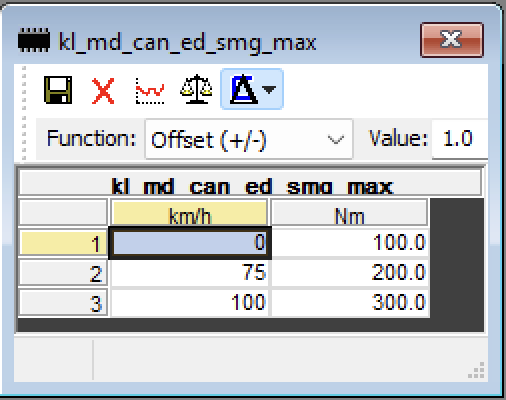The height and width of the screenshot is (400, 506).
Task: Select the Nm cell with value 300.0
Action: 349,303
